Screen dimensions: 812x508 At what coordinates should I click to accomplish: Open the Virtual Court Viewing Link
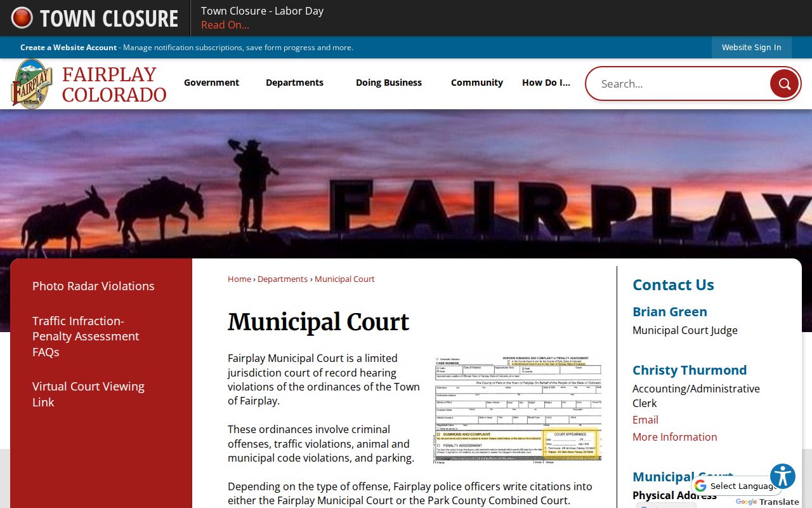[x=88, y=394]
